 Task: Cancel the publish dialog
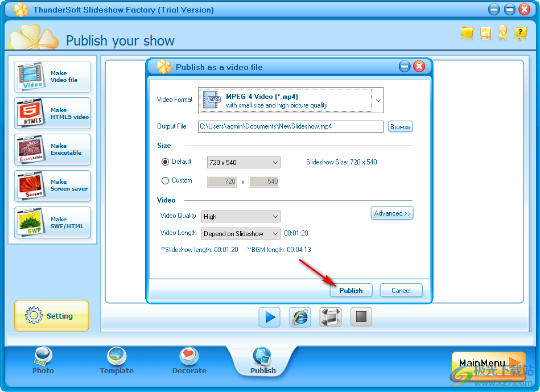401,290
